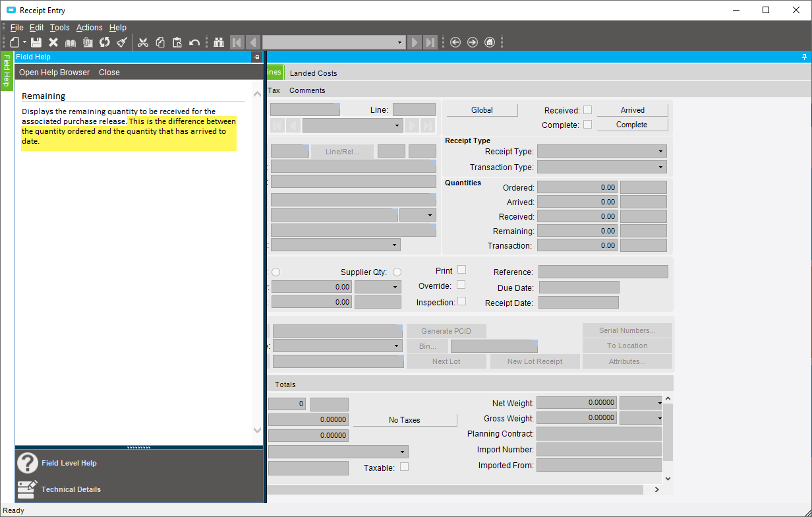The image size is (812, 517).
Task: Navigate forward with the circled right arrow
Action: [x=473, y=42]
